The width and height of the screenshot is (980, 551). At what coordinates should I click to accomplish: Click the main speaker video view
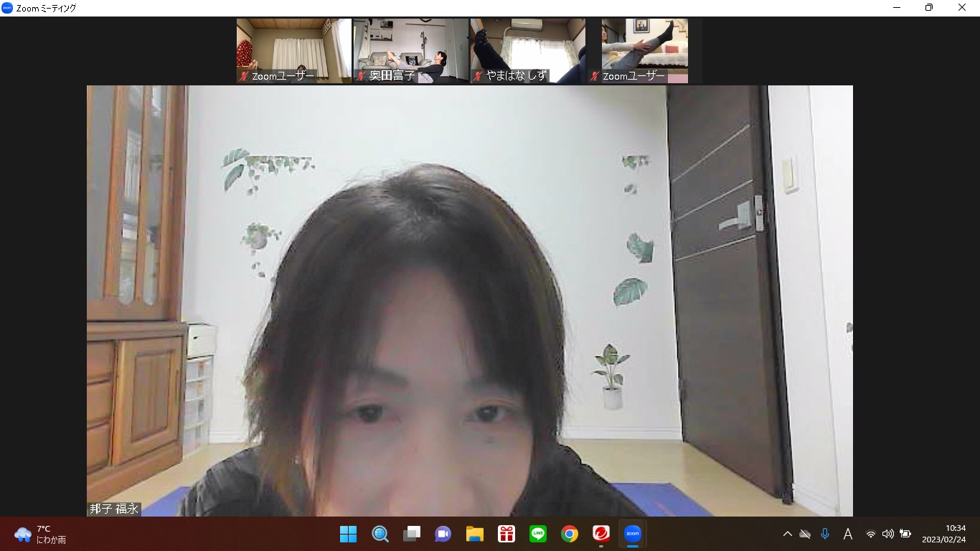[x=470, y=301]
